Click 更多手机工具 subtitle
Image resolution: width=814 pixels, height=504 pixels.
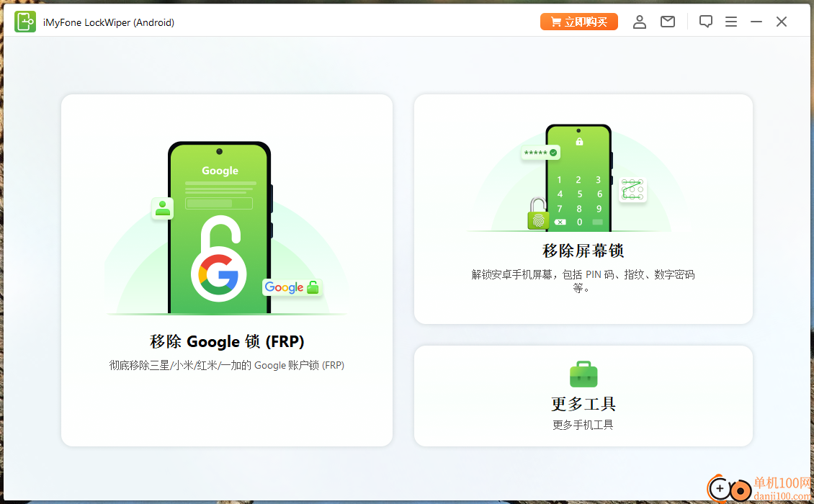583,425
